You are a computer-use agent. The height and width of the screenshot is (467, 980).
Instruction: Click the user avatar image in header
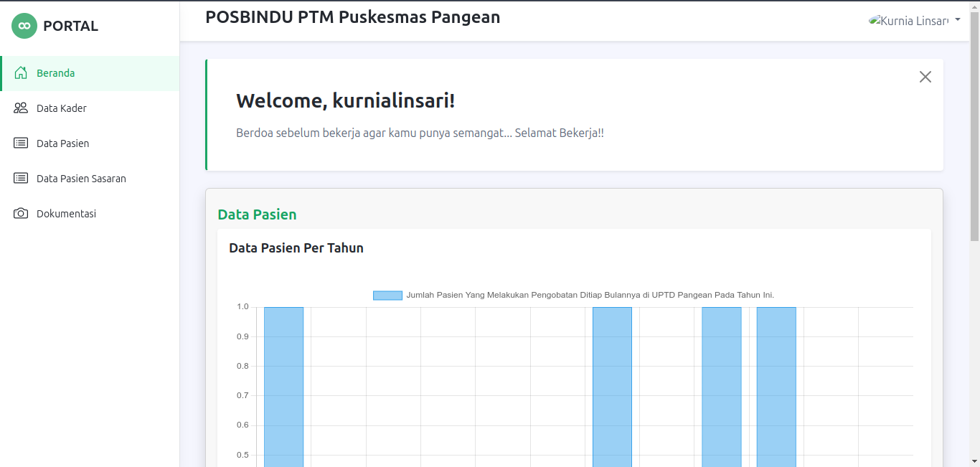click(x=874, y=21)
